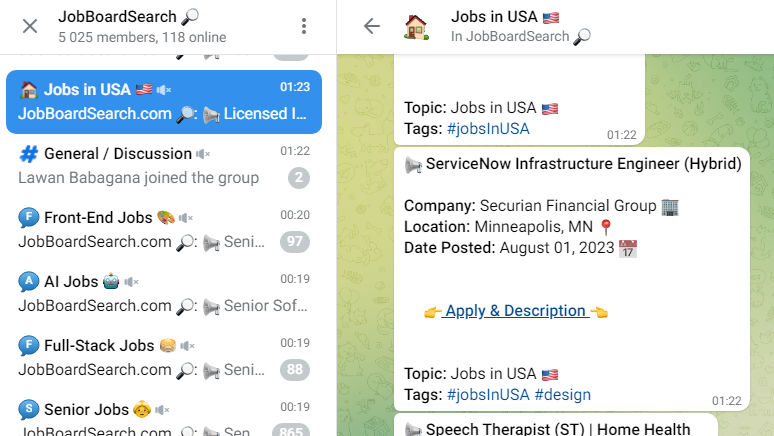This screenshot has width=774, height=436.
Task: Click the hash icon of General topic
Action: [x=28, y=154]
